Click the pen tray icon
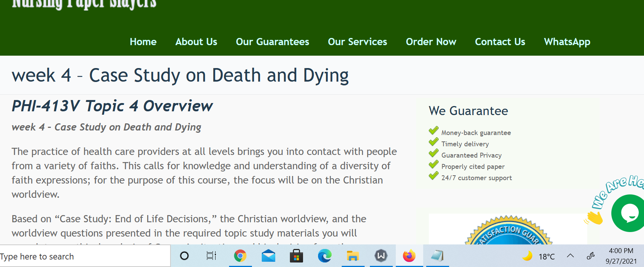 [x=591, y=256]
